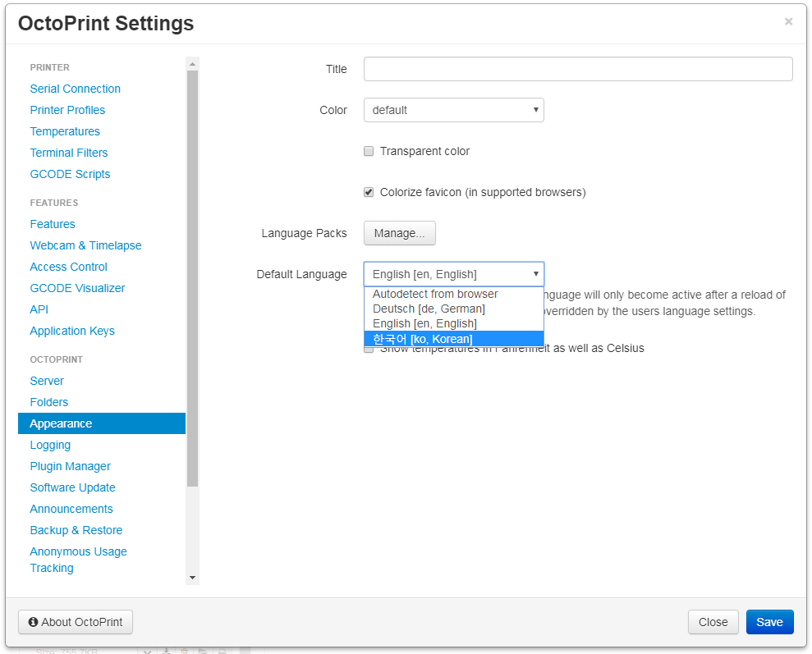Open Folders settings

pyautogui.click(x=48, y=402)
